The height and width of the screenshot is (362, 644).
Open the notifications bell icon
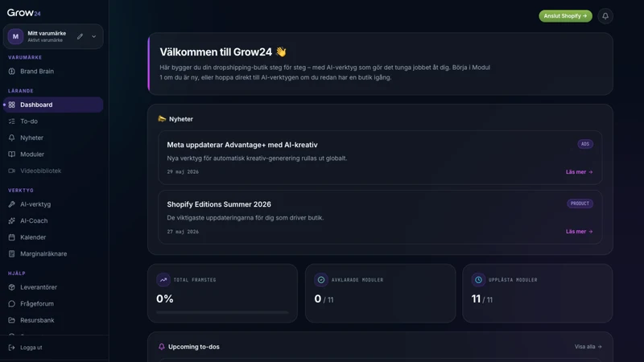click(x=605, y=16)
